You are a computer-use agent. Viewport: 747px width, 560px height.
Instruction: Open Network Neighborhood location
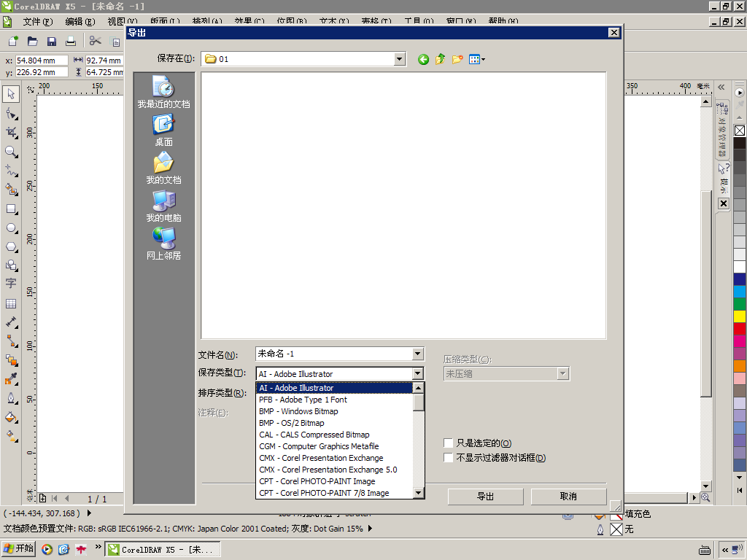[163, 244]
